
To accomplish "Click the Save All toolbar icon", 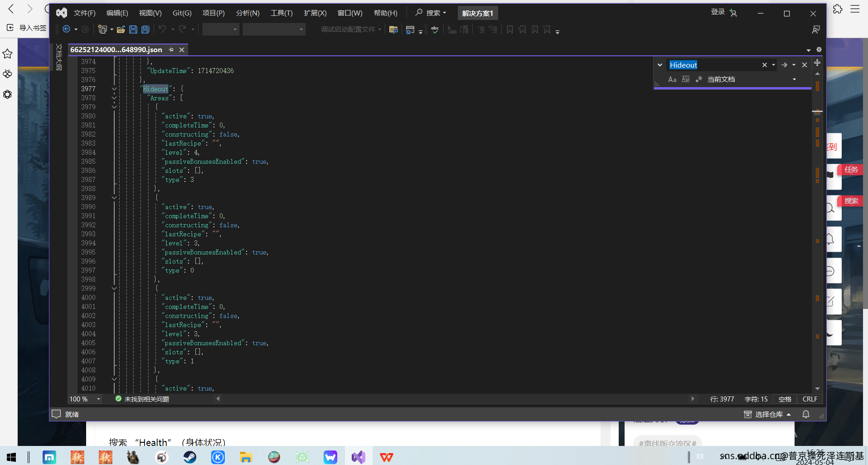I will (x=145, y=29).
